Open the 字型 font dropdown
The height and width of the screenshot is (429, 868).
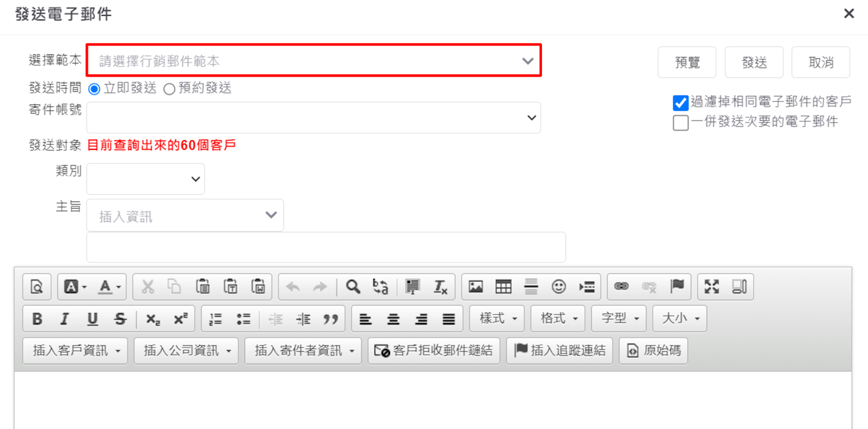pos(619,318)
